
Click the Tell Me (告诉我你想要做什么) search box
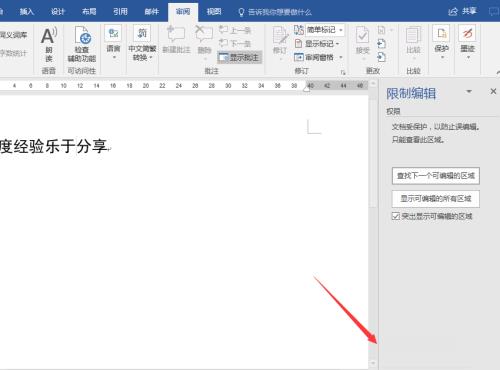(275, 12)
